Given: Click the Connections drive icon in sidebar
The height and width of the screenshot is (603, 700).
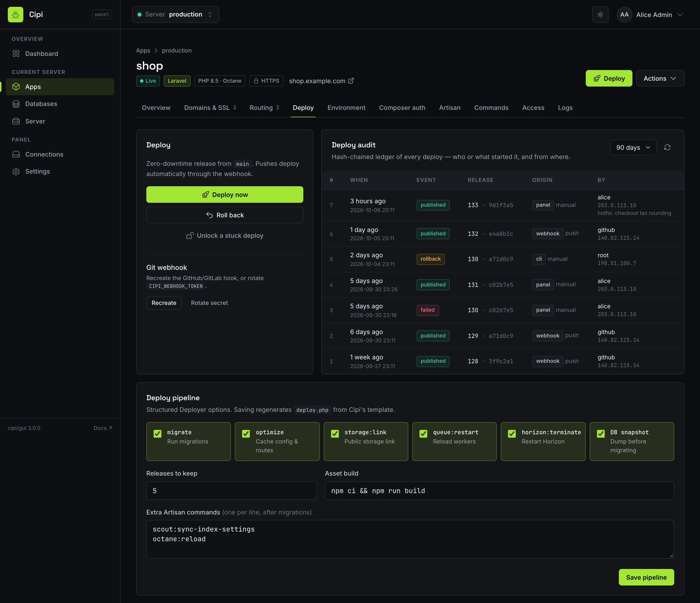Looking at the screenshot, I should point(16,154).
